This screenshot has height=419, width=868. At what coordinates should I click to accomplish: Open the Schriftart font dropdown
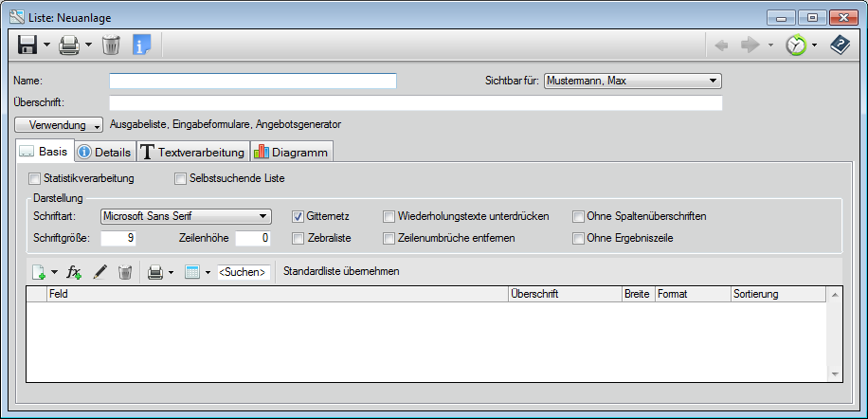186,216
